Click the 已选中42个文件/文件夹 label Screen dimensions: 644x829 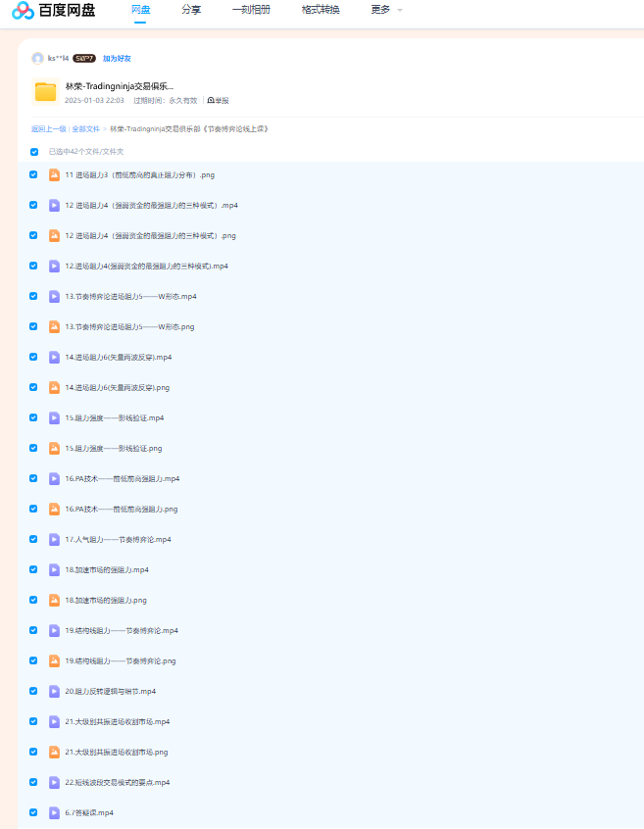(86, 152)
